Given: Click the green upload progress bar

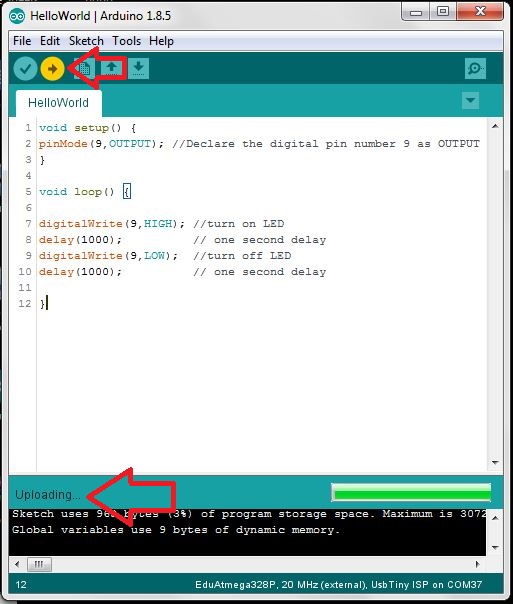Looking at the screenshot, I should pyautogui.click(x=411, y=493).
